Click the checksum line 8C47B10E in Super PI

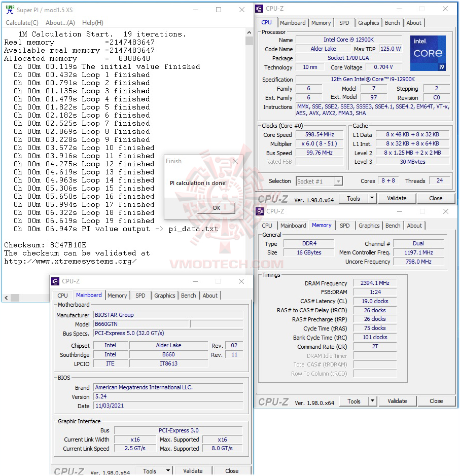point(45,245)
